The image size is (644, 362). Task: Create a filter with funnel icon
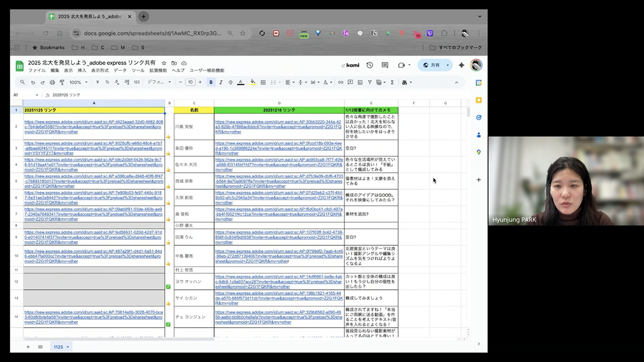369,83
